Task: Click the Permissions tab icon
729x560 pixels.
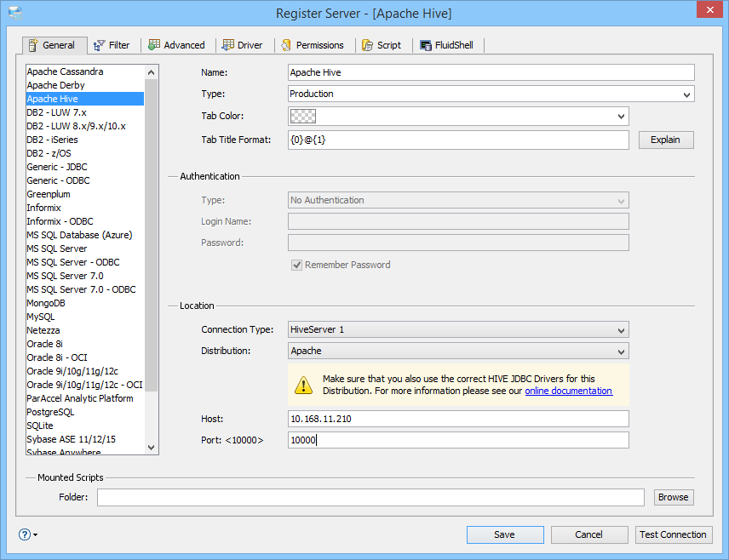Action: tap(286, 45)
